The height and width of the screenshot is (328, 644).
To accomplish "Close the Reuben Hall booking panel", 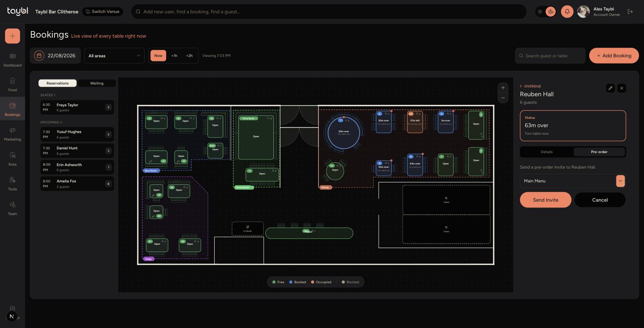I will [622, 88].
